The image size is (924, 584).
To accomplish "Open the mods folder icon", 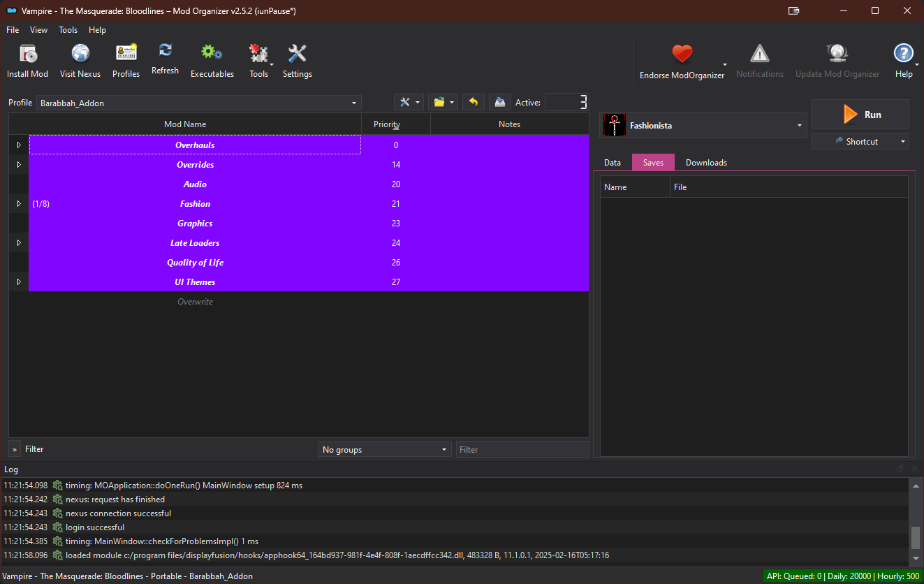I will pos(440,101).
